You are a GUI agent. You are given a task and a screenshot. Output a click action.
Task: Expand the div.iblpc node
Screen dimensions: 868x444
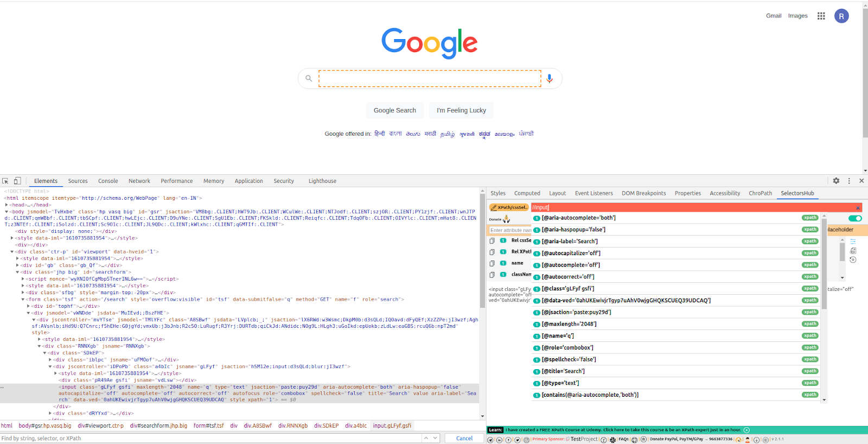click(50, 359)
